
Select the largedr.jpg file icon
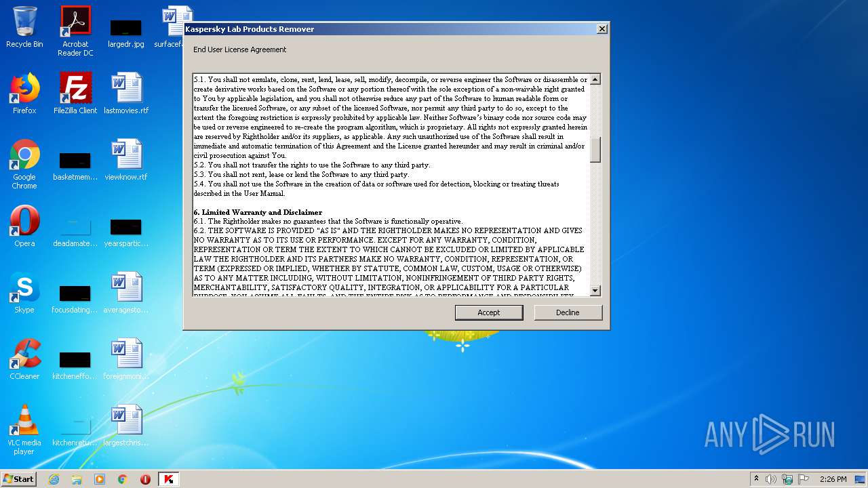tap(126, 33)
